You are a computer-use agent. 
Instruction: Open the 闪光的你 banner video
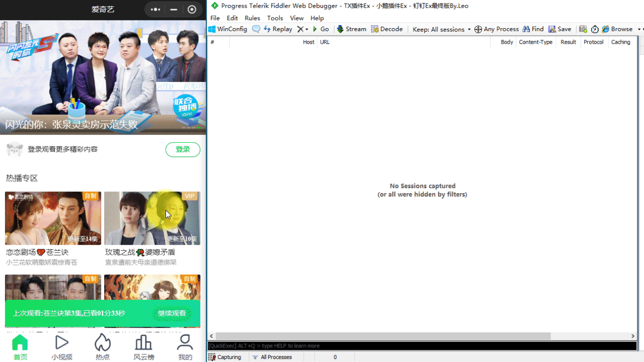point(103,77)
